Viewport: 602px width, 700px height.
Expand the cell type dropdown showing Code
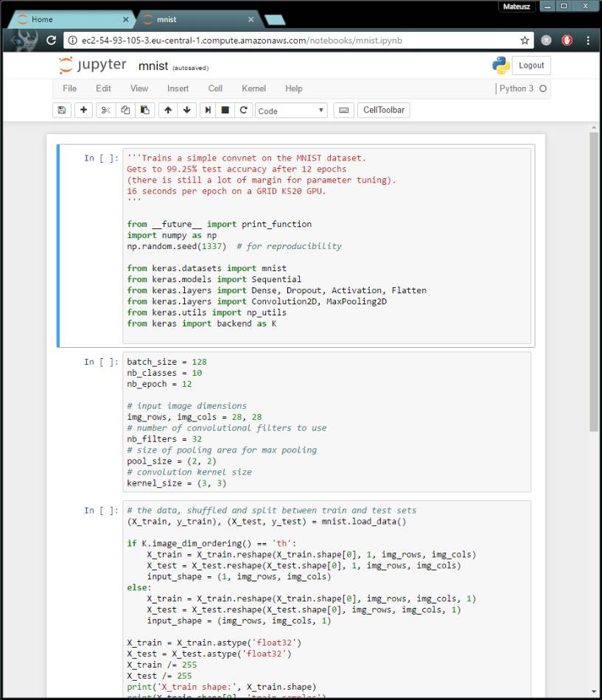pos(291,111)
